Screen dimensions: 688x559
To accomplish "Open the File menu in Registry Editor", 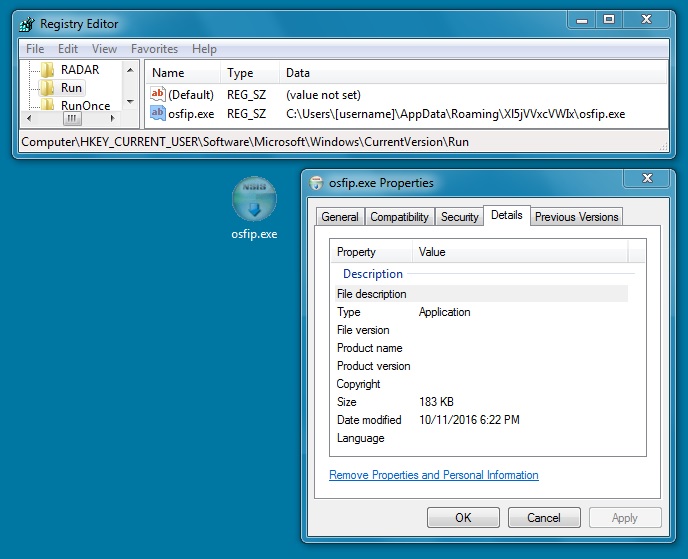I will [x=35, y=49].
